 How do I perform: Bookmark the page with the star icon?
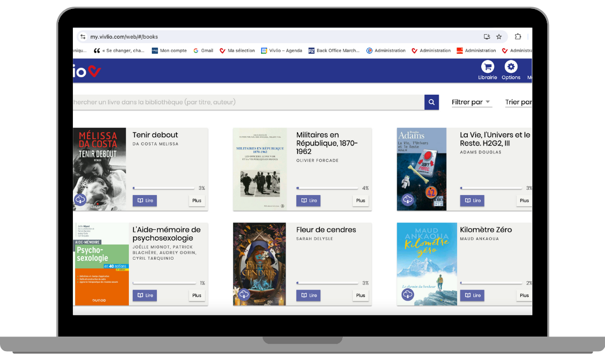point(499,36)
